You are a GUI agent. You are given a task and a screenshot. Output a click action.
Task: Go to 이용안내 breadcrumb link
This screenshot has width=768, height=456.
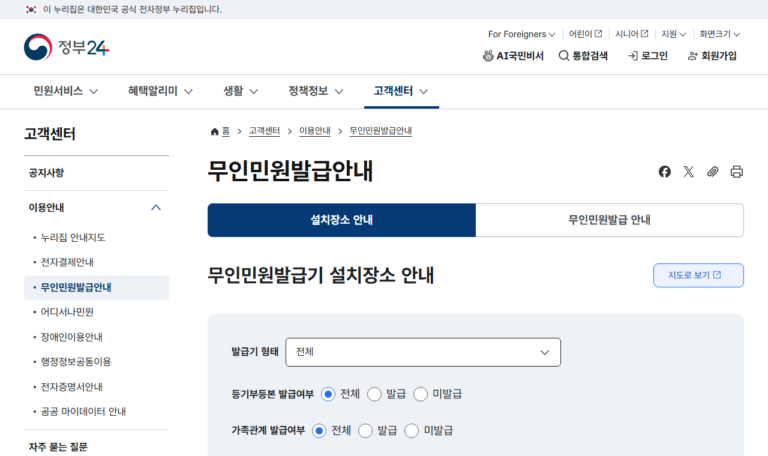pos(315,131)
